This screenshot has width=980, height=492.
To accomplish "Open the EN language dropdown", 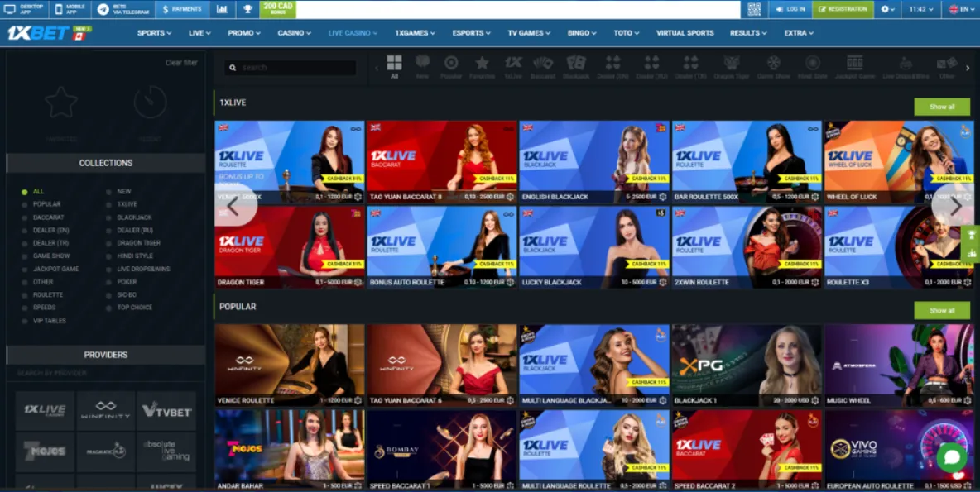I will pos(962,9).
